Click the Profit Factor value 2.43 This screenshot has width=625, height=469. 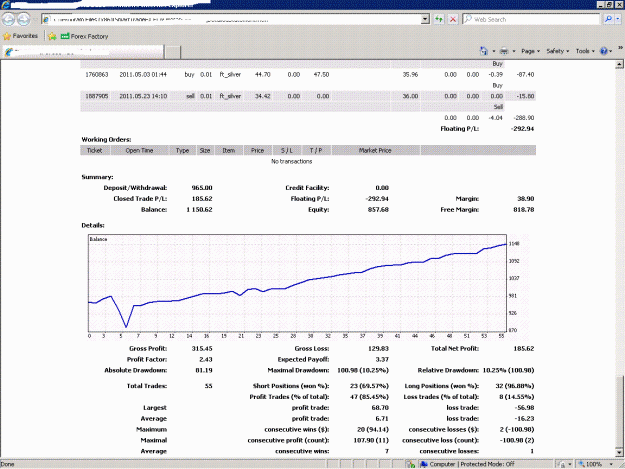(x=206, y=359)
